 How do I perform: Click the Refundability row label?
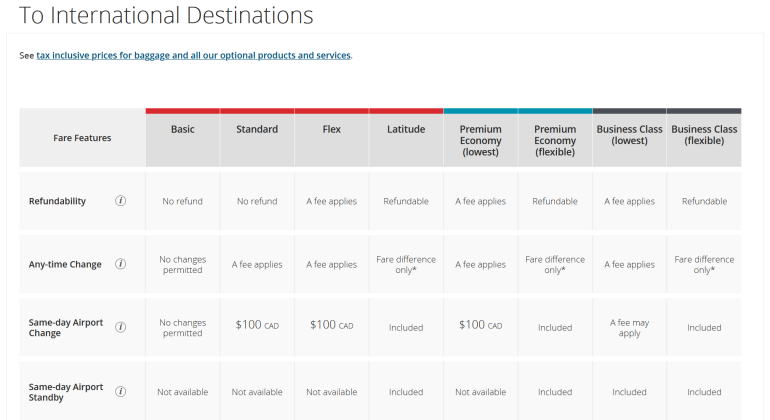click(x=58, y=201)
